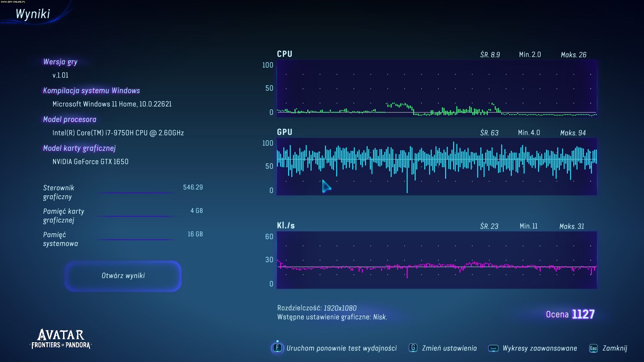Screen dimensions: 644x362
Task: Click the Sterownik graficzny 546.29 row
Action: (123, 192)
